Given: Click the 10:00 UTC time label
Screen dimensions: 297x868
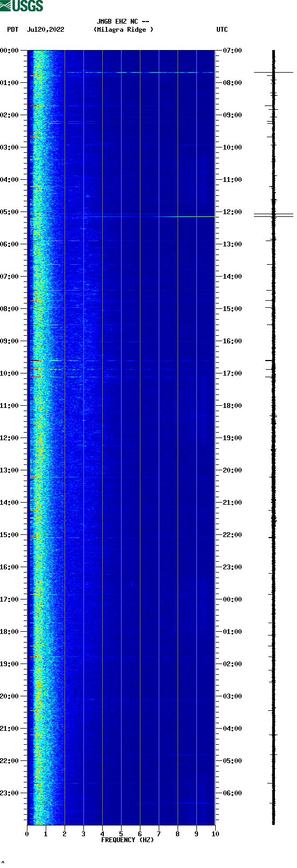Looking at the screenshot, I should [x=232, y=147].
